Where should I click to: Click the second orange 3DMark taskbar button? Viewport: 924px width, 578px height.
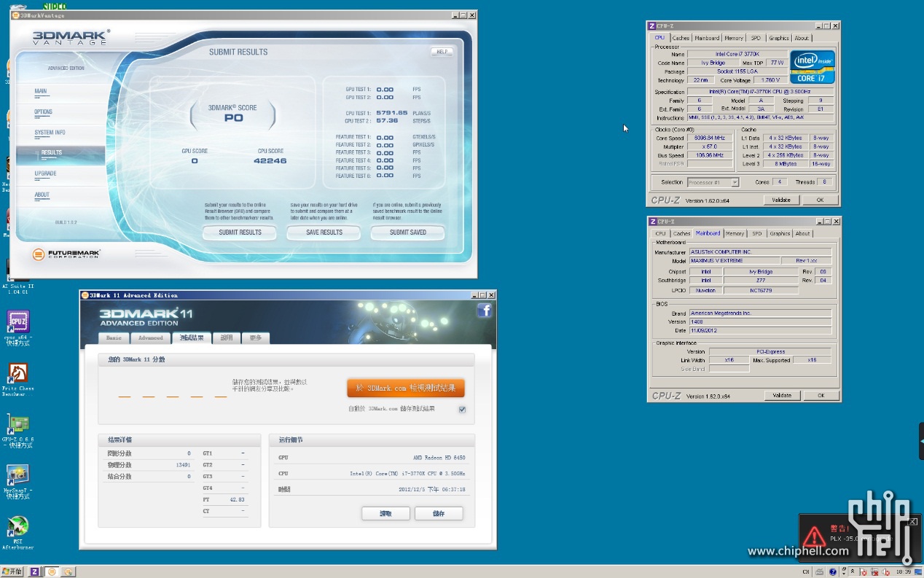point(68,572)
